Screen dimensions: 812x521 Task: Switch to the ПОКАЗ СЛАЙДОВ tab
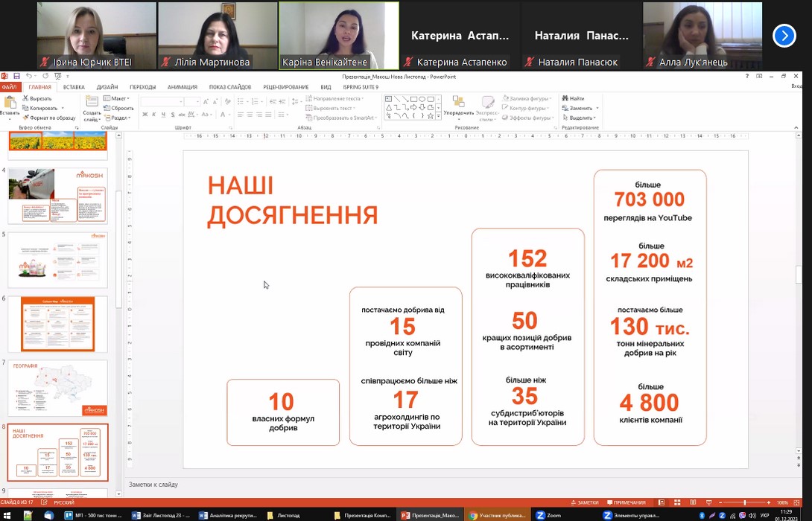(229, 87)
